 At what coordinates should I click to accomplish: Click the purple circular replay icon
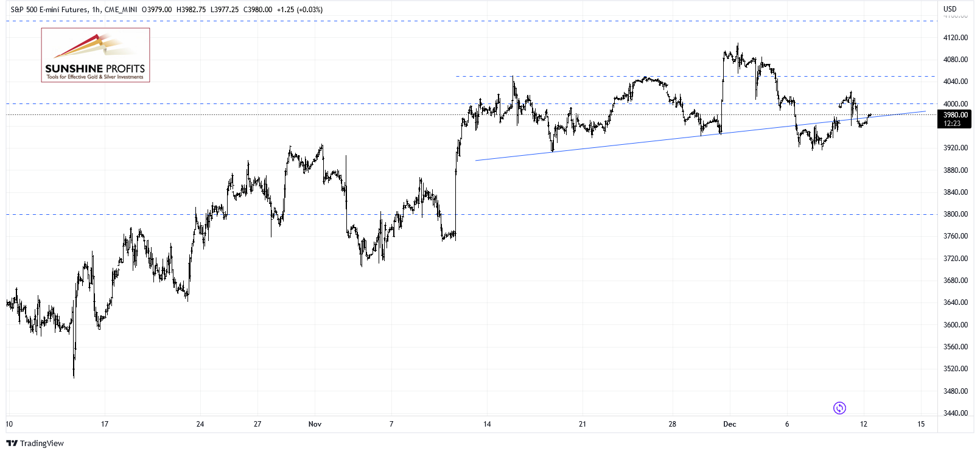pyautogui.click(x=839, y=408)
